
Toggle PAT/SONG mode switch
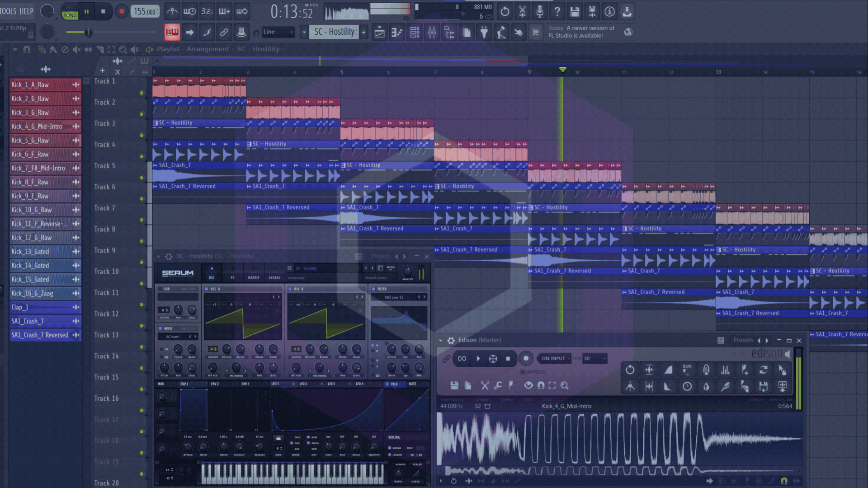click(x=70, y=12)
